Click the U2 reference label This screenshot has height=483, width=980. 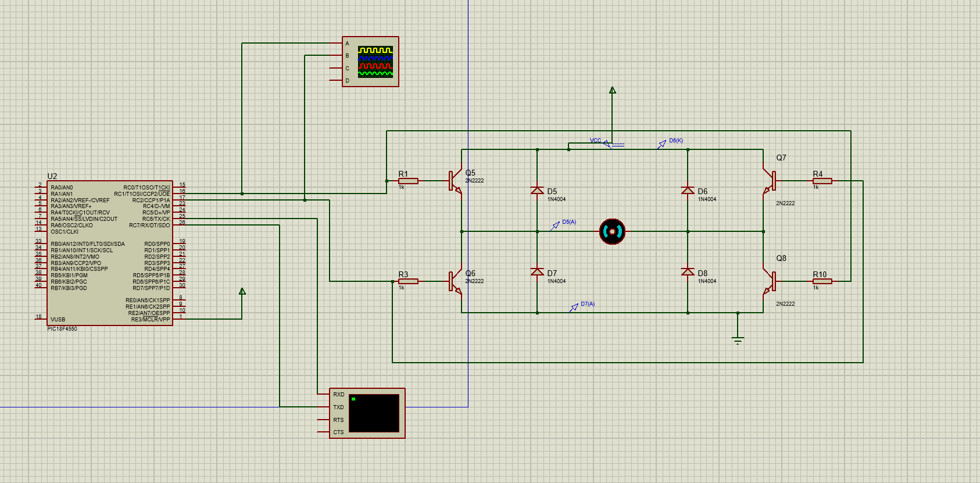pyautogui.click(x=52, y=176)
